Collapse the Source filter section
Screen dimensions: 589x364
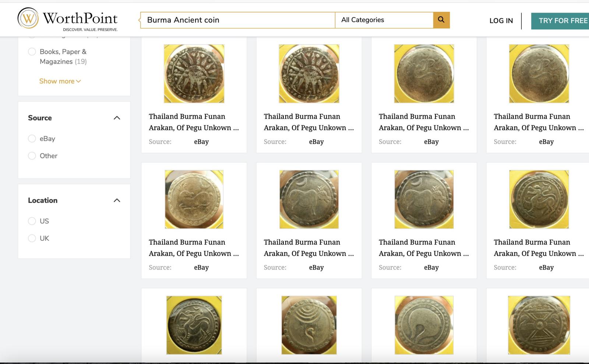point(117,118)
